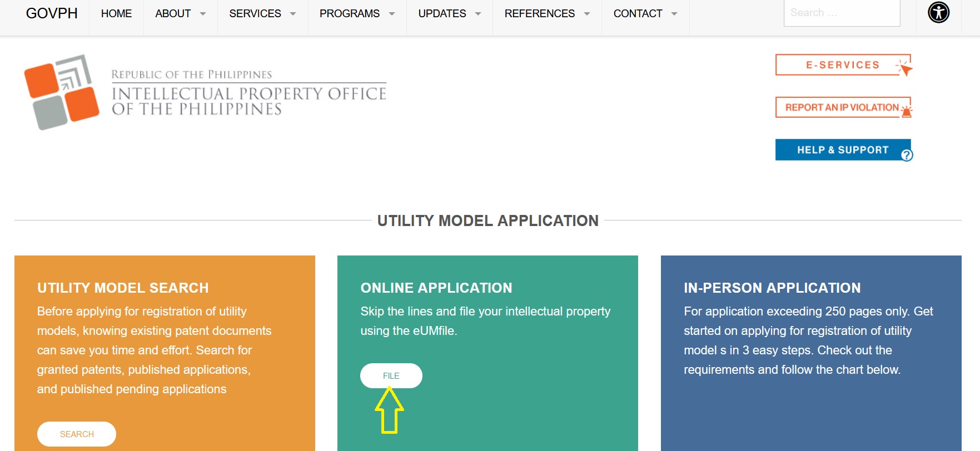Click the E-Services cursor icon
Viewport: 980px width, 451px height.
point(904,68)
